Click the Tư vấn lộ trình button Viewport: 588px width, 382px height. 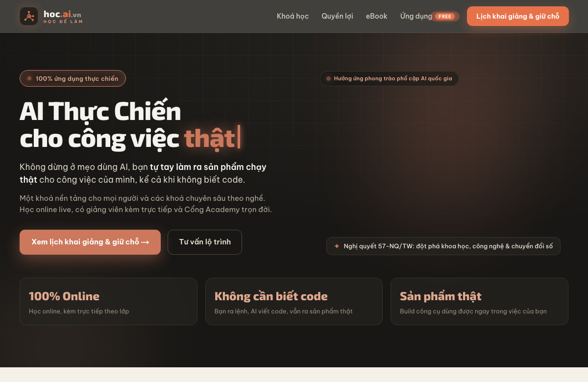(205, 242)
